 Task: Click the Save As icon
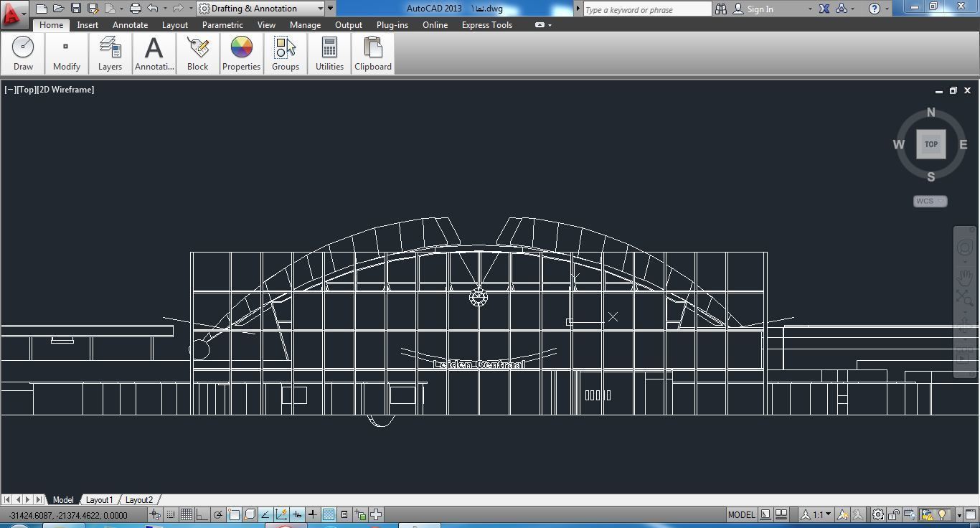(x=93, y=9)
